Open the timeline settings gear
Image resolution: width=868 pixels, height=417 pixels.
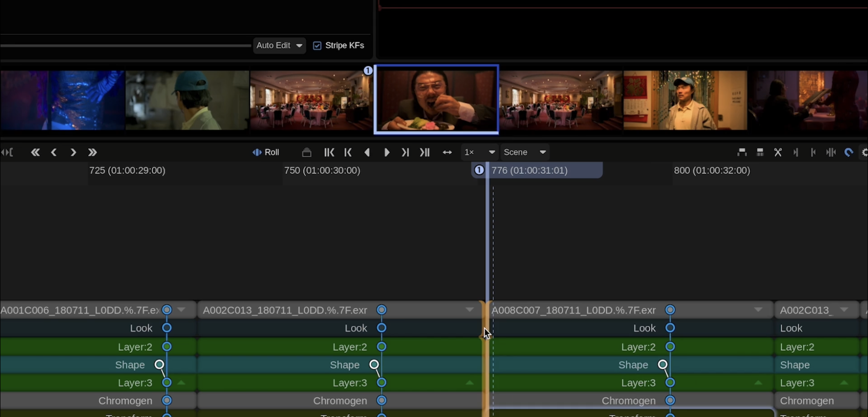tap(864, 152)
